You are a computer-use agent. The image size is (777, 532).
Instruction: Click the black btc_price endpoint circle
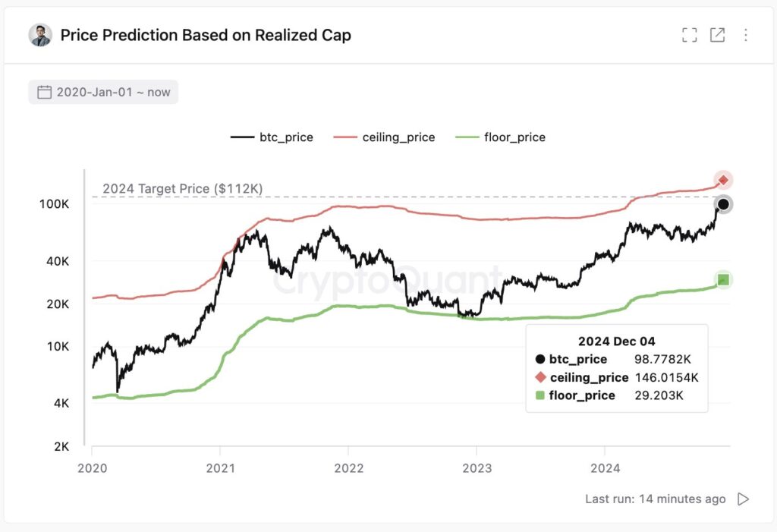(x=722, y=204)
